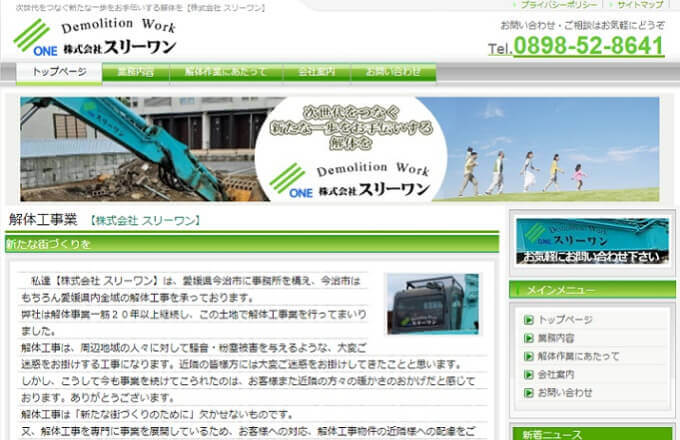This screenshot has width=680, height=440.
Task: Click the 解体工事業 page heading
Action: click(x=42, y=220)
